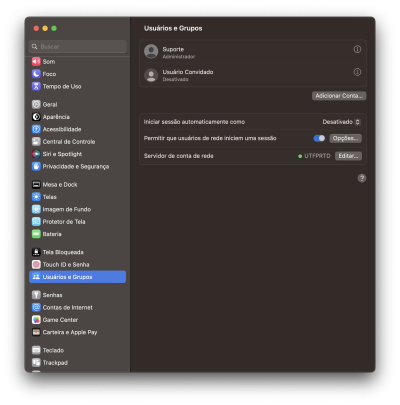Click the Editar... network server button
400x405 pixels.
(348, 156)
